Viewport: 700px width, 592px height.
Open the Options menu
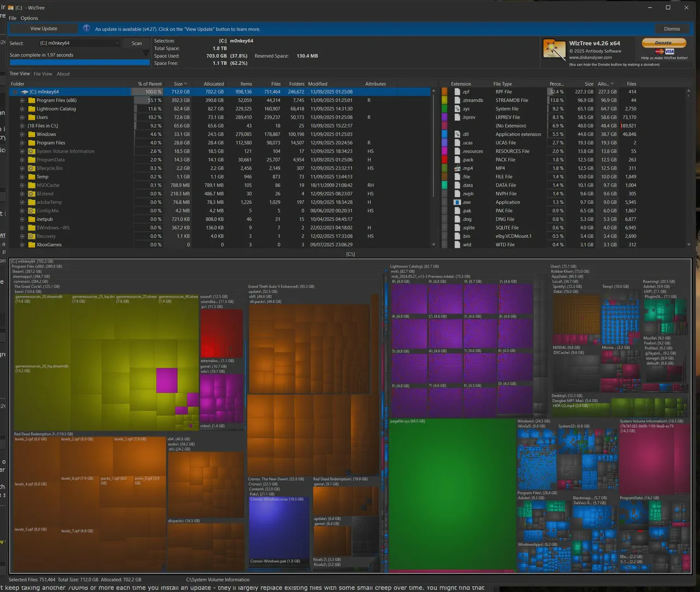(x=30, y=18)
